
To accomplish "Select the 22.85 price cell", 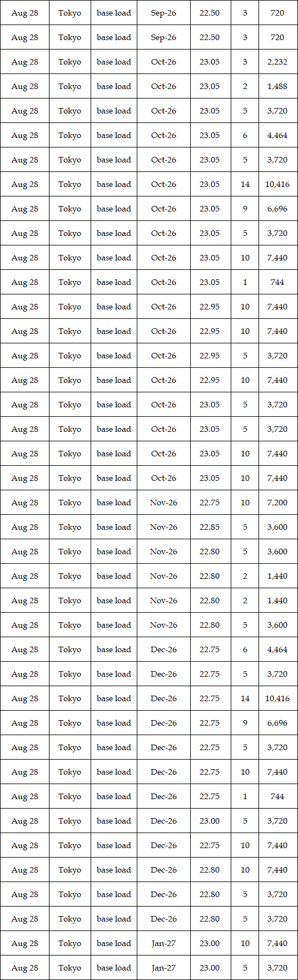I will [x=210, y=527].
